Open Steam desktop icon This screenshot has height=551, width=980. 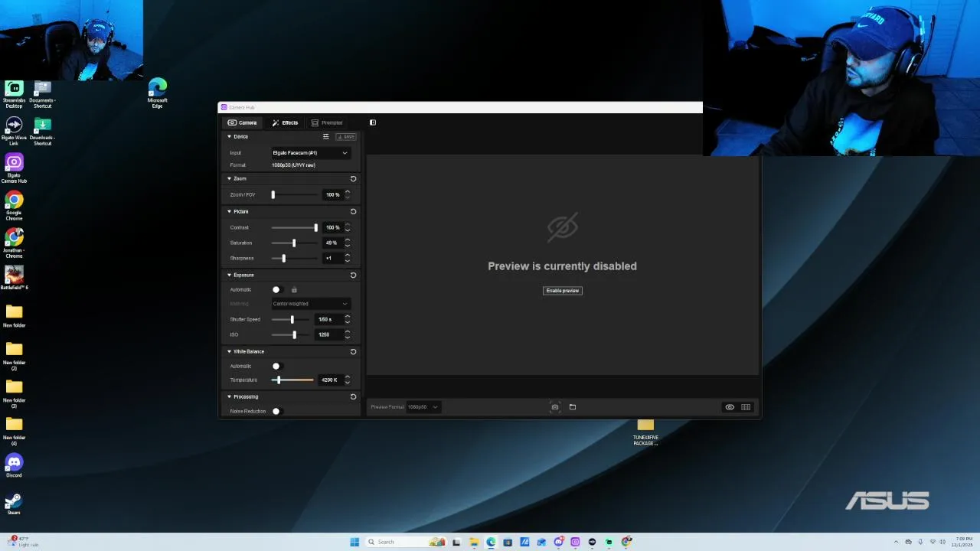14,503
